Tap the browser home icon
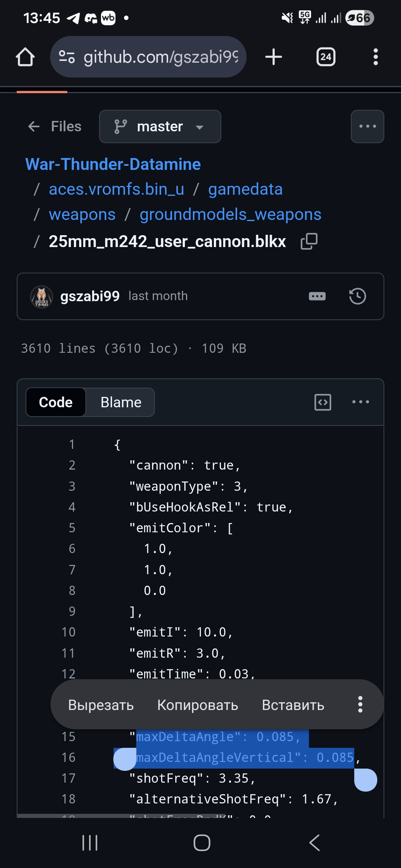 (25, 57)
